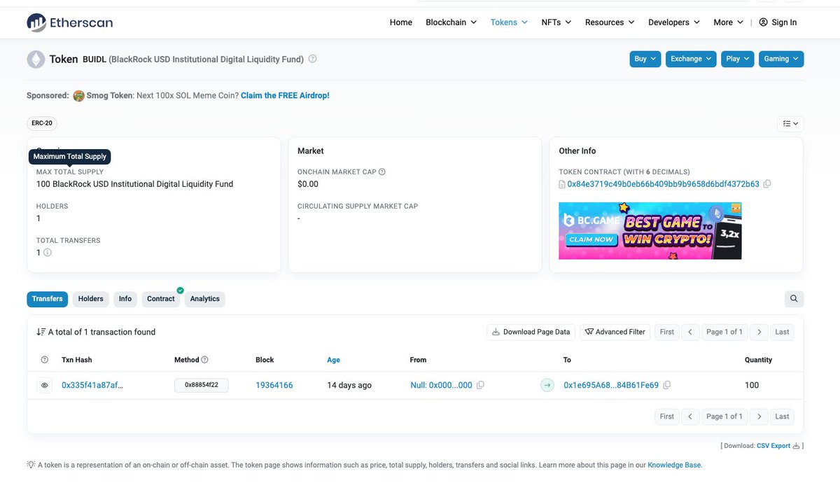The image size is (840, 504).
Task: Select the Transfers tab
Action: tap(48, 299)
